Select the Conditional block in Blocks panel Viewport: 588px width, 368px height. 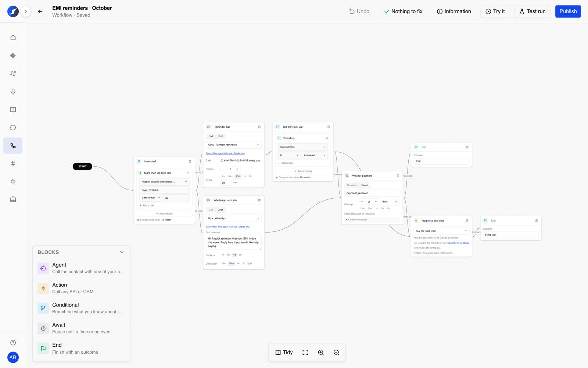[81, 308]
